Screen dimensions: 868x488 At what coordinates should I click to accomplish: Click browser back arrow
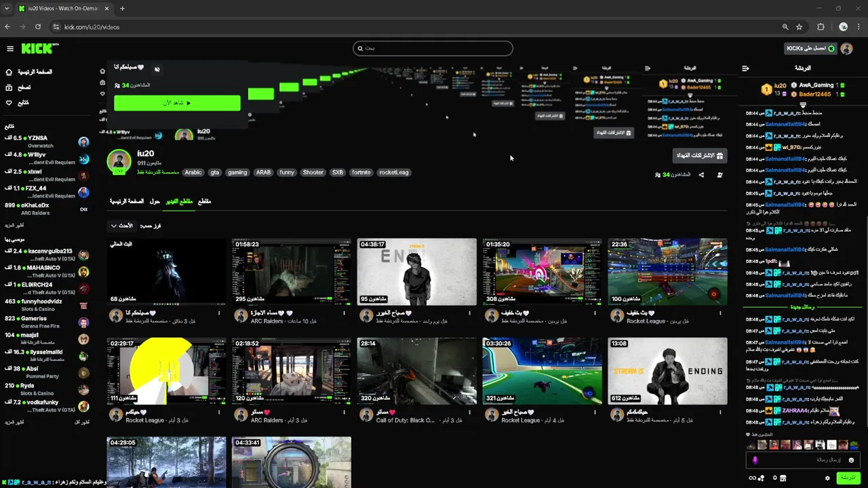[7, 27]
